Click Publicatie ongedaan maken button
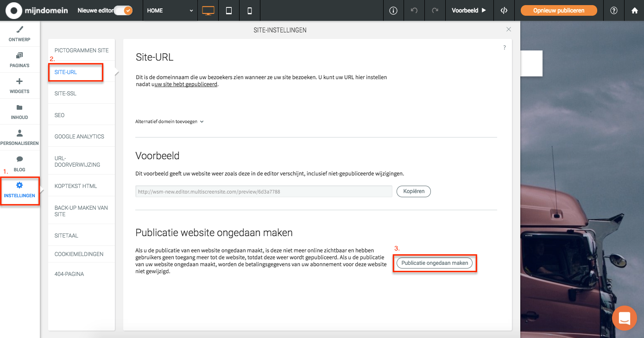Viewport: 644px width, 338px height. click(x=435, y=263)
